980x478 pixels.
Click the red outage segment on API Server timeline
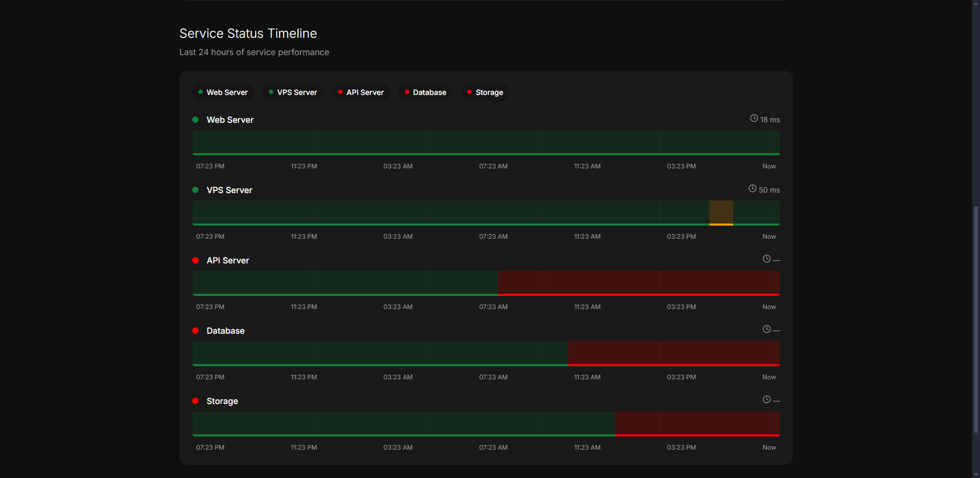[638, 283]
